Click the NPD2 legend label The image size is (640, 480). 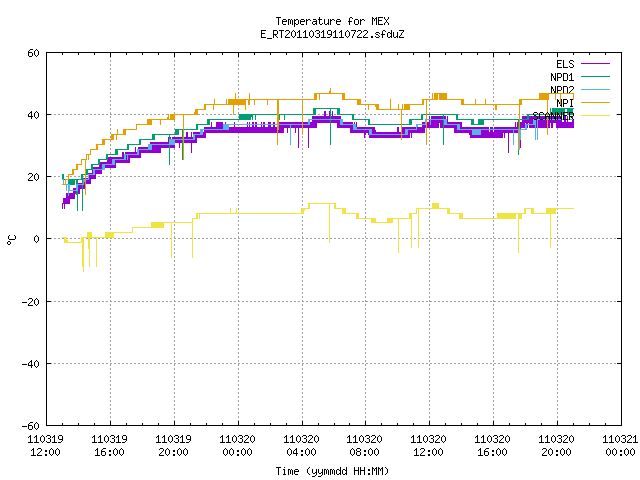click(562, 90)
